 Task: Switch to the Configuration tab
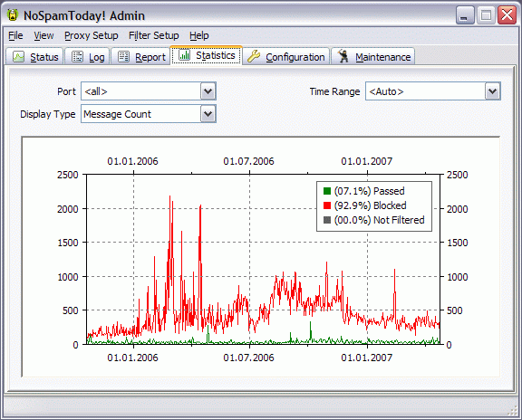click(286, 56)
